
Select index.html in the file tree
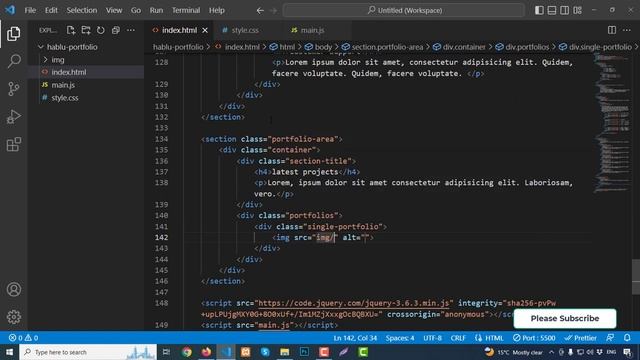coord(86,72)
